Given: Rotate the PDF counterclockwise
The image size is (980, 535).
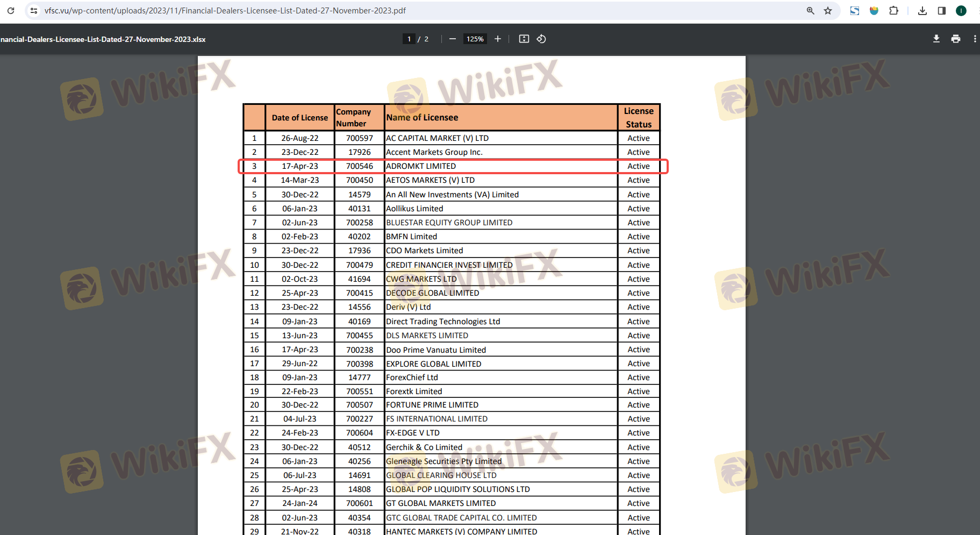Looking at the screenshot, I should 541,39.
